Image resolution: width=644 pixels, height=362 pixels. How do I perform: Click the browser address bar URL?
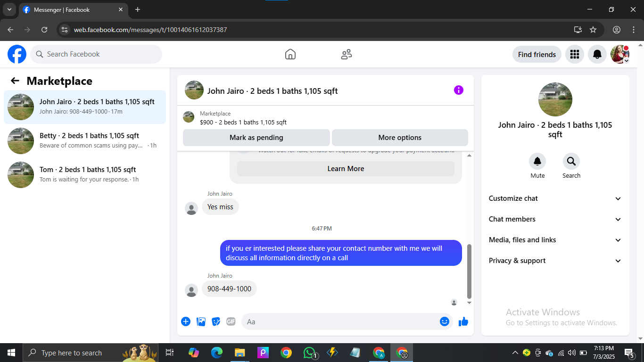point(150,30)
